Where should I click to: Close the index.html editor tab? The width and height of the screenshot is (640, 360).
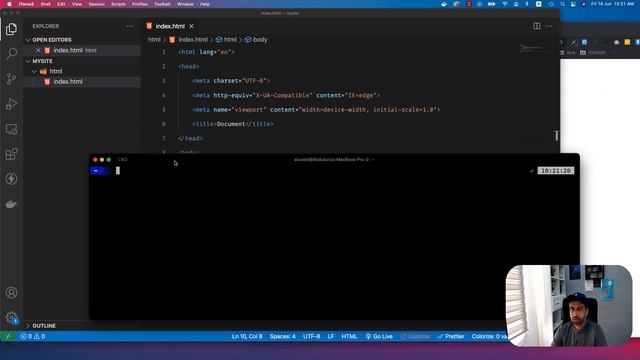pos(191,26)
